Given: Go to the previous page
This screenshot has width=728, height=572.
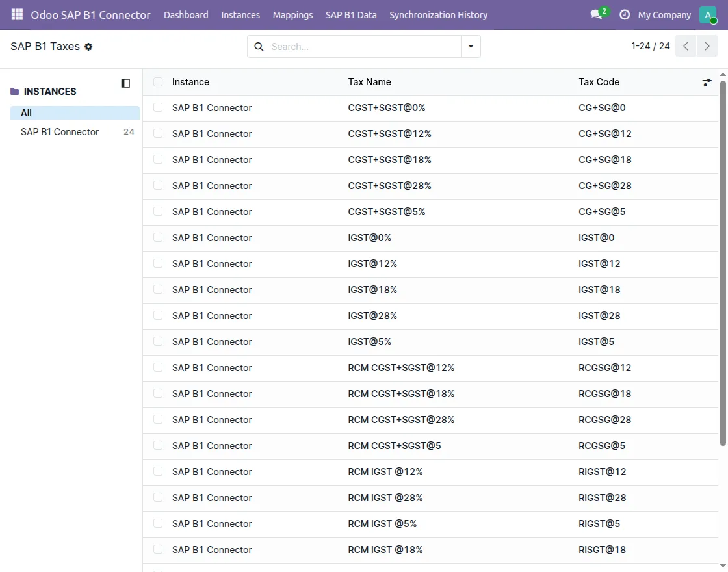Looking at the screenshot, I should tap(686, 46).
